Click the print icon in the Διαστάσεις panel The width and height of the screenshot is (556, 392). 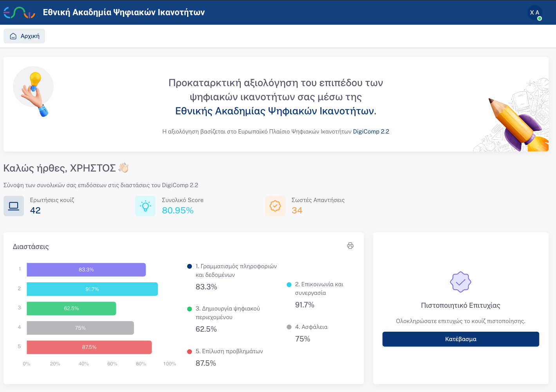point(350,246)
